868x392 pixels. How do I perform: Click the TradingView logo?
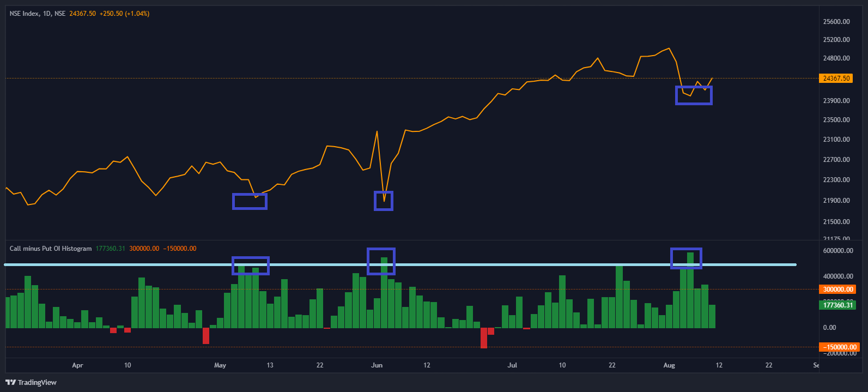(x=31, y=382)
